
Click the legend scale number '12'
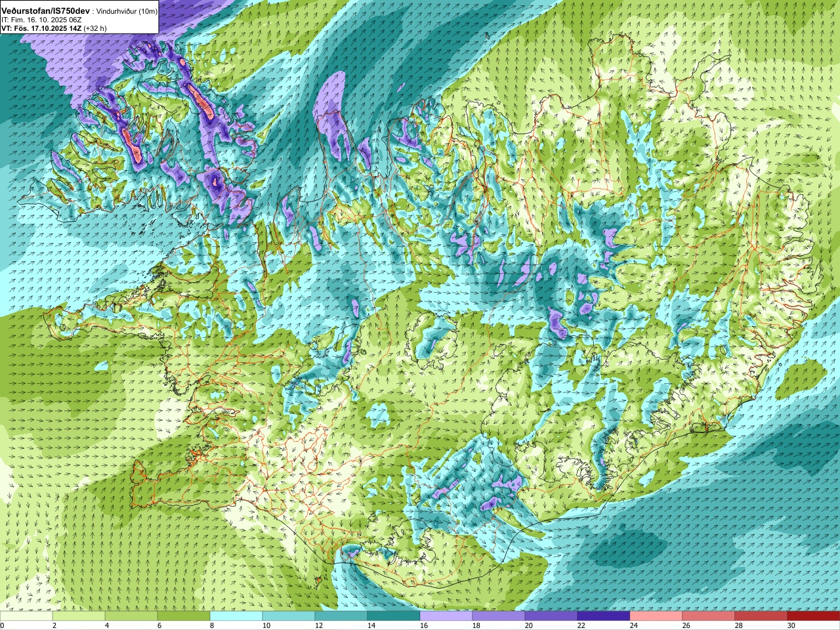(x=319, y=625)
